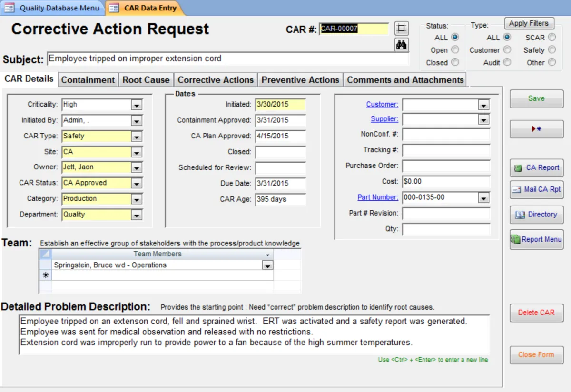
Task: Open Comments and Attachments tab
Action: (x=405, y=80)
